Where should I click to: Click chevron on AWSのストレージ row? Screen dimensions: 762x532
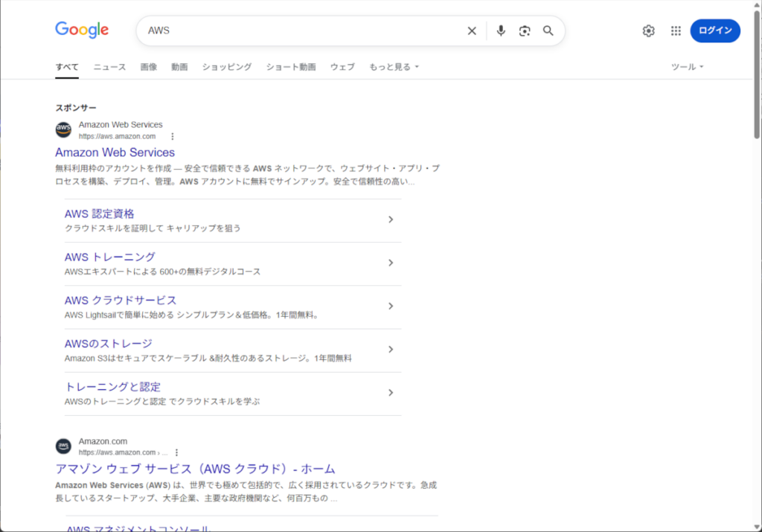click(x=391, y=349)
